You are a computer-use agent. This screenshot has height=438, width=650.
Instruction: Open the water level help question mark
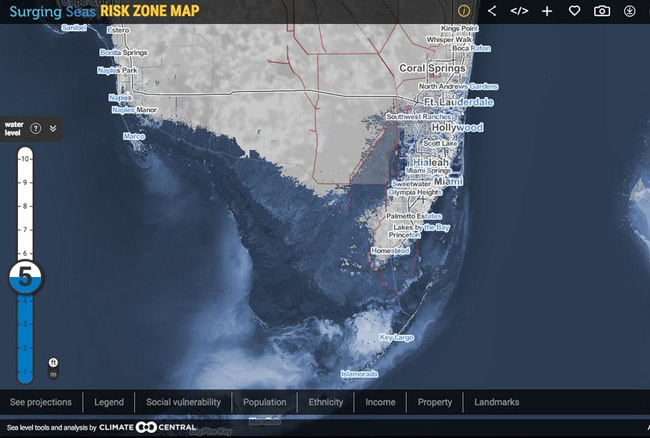click(x=36, y=129)
